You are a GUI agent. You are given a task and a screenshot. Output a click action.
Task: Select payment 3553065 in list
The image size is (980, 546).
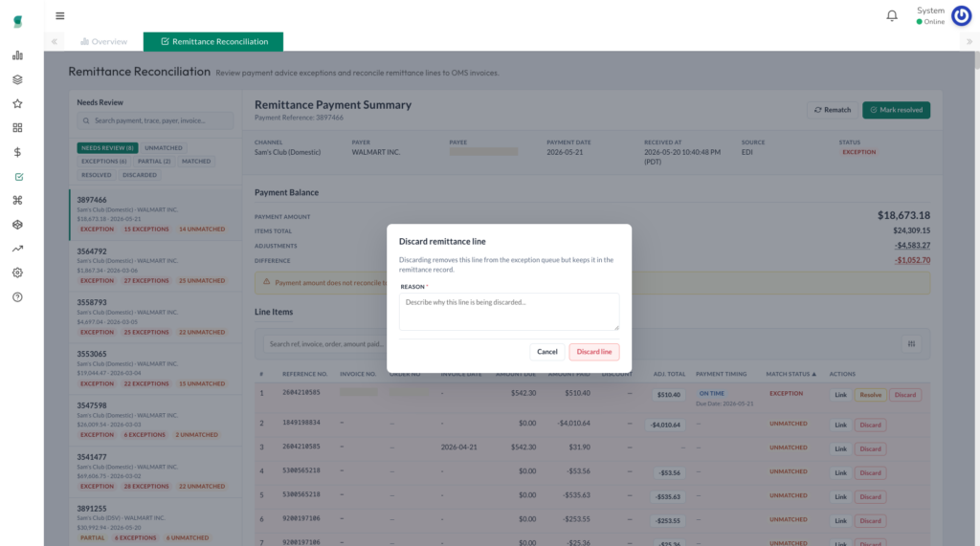(x=155, y=368)
